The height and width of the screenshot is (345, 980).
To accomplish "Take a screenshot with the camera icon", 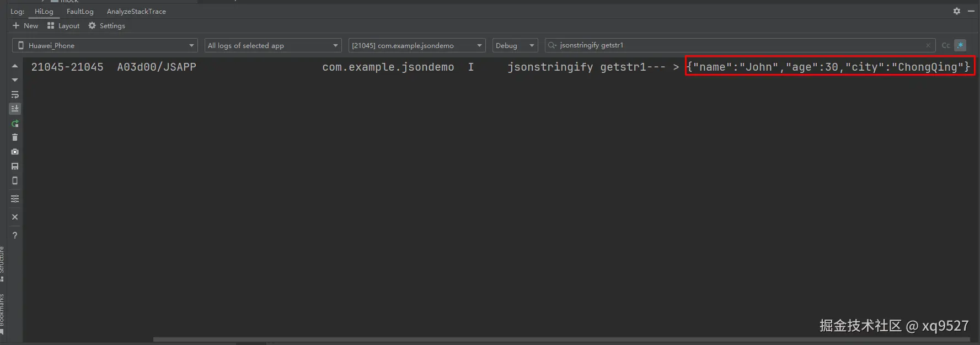I will tap(15, 152).
